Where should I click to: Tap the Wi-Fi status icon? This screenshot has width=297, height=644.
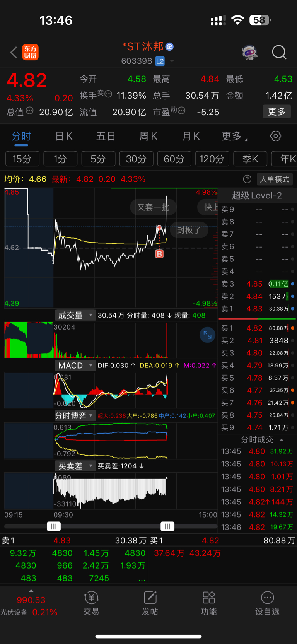tap(237, 20)
